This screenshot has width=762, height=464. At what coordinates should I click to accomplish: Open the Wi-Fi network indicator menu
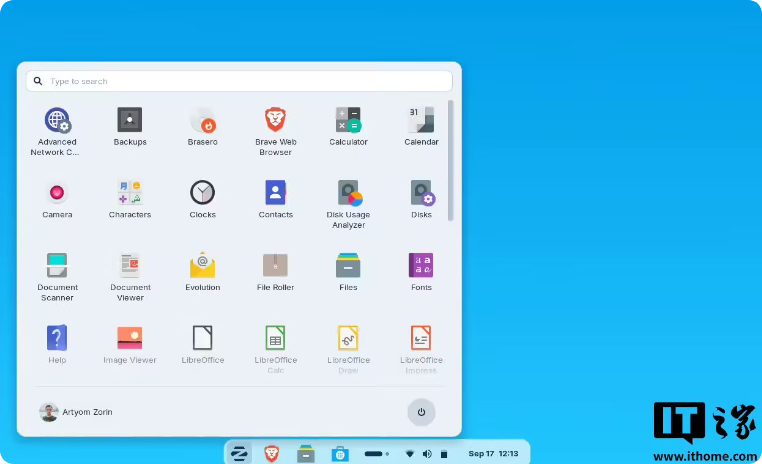[x=409, y=454]
